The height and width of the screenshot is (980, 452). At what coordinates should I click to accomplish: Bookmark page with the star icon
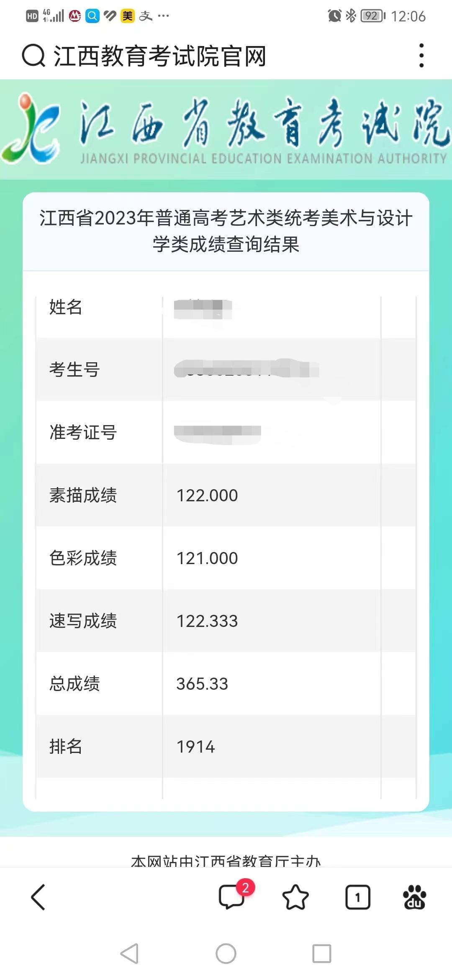click(295, 897)
